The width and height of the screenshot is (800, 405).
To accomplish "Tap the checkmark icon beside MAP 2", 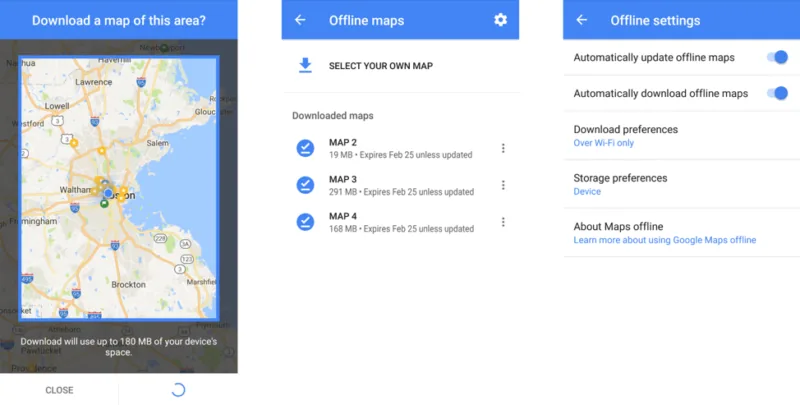I will pyautogui.click(x=305, y=148).
